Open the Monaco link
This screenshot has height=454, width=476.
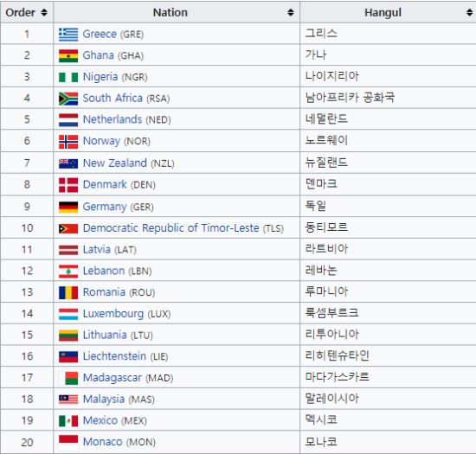(103, 442)
